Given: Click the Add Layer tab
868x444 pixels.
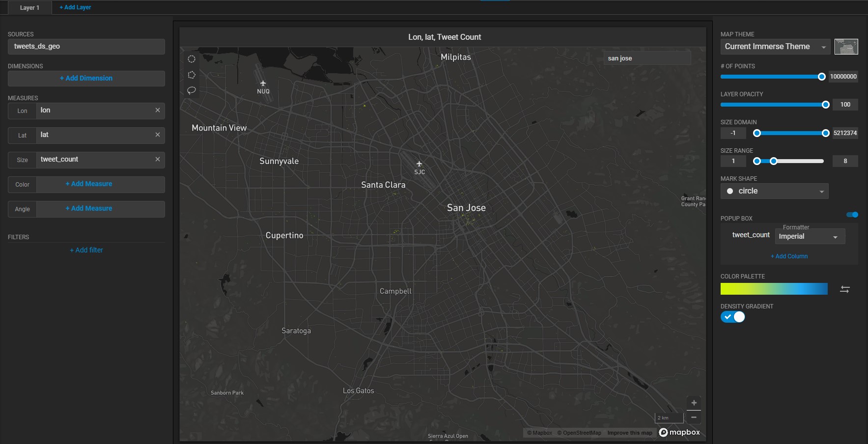Looking at the screenshot, I should [75, 7].
